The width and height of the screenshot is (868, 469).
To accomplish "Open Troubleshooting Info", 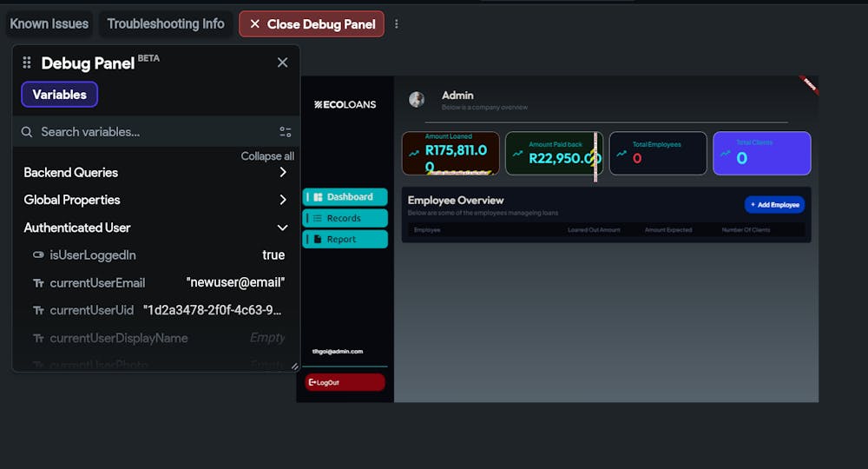I will click(x=166, y=23).
